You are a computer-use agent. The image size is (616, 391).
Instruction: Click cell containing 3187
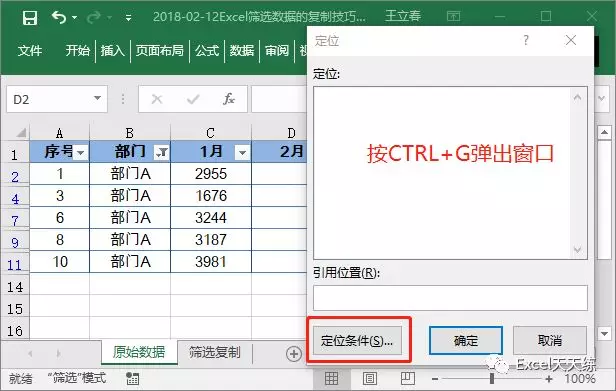coord(211,240)
